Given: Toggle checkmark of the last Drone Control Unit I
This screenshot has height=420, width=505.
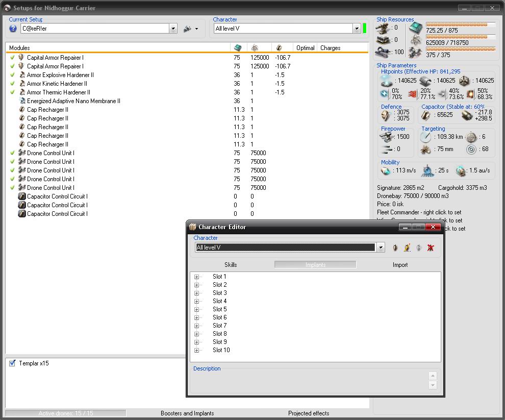Looking at the screenshot, I should tap(12, 188).
